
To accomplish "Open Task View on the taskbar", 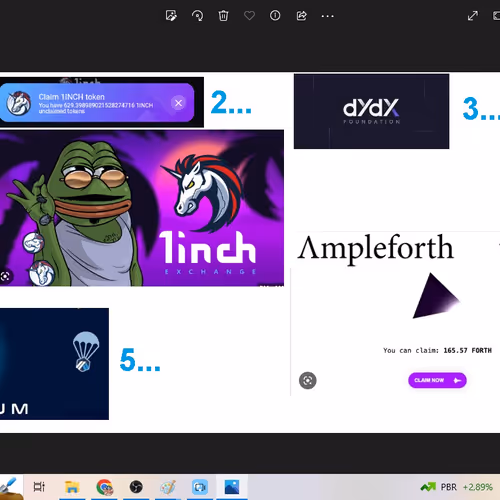I will (x=39, y=487).
